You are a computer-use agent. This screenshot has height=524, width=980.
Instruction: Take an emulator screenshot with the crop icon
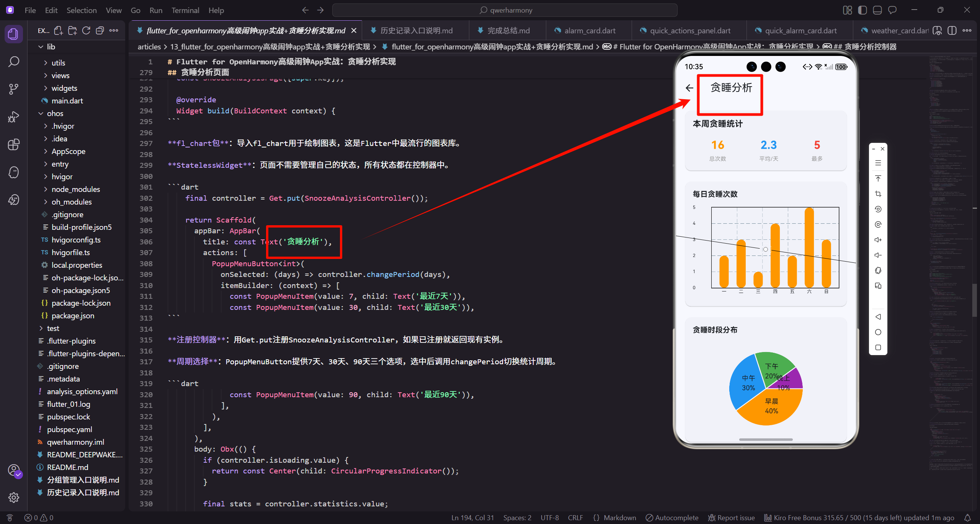click(x=878, y=194)
